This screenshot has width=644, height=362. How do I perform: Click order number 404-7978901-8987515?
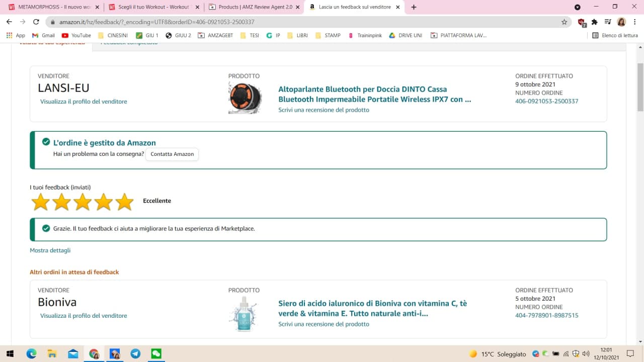pos(546,315)
